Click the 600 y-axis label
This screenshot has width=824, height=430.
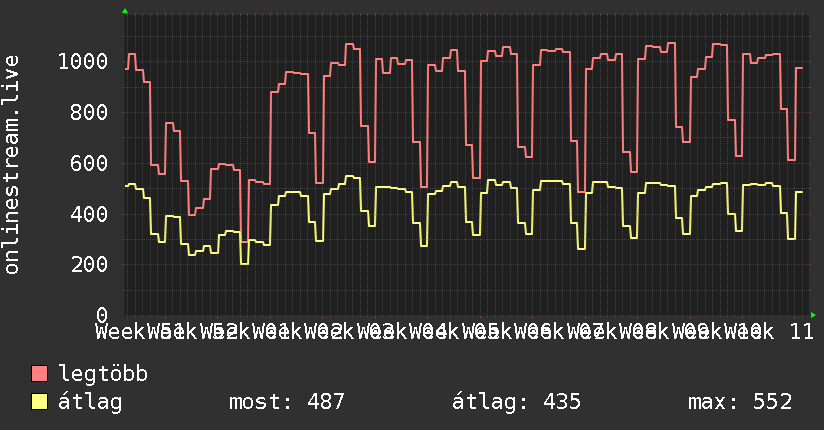(x=89, y=163)
